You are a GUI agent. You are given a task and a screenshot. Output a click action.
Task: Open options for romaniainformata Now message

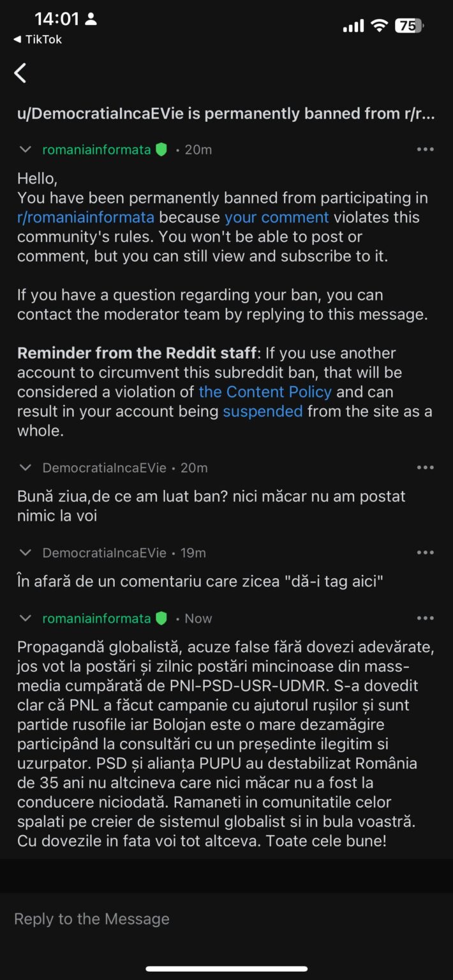(425, 618)
